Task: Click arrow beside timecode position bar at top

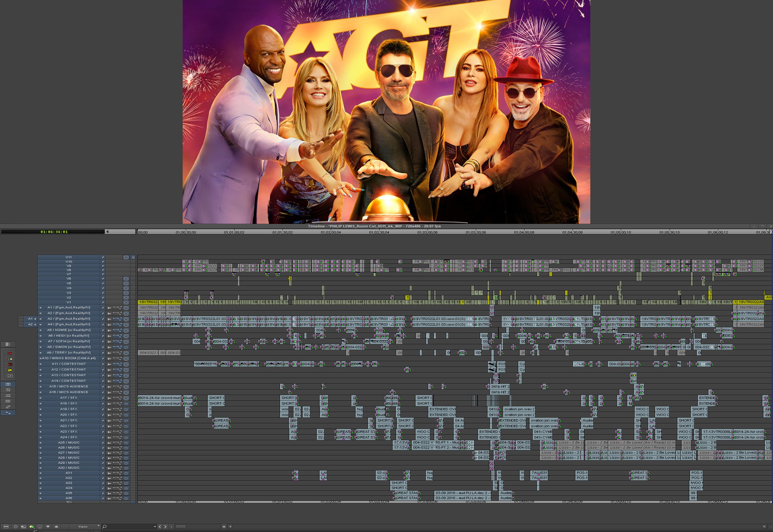Action: coord(107,232)
